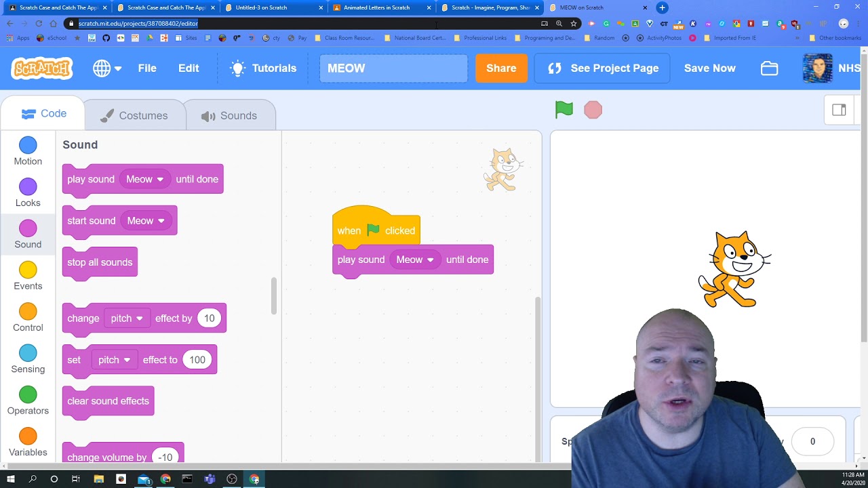Select the Sensing block category
The height and width of the screenshot is (488, 868).
28,359
